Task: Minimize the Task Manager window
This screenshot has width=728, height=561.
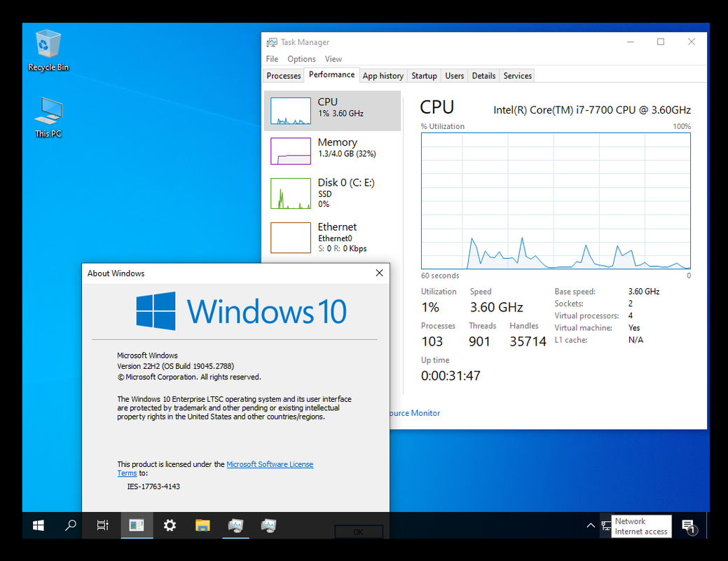Action: 631,42
